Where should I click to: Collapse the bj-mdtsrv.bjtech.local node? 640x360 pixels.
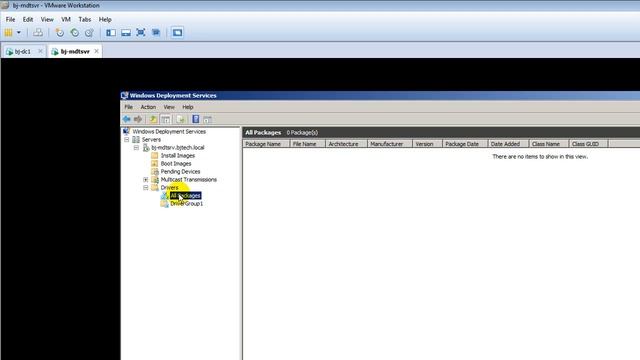tap(136, 147)
